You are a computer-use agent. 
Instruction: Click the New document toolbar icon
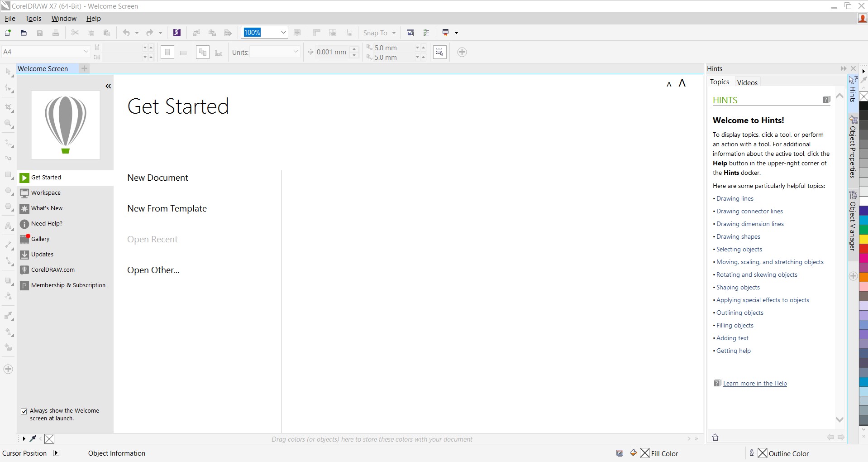click(8, 33)
